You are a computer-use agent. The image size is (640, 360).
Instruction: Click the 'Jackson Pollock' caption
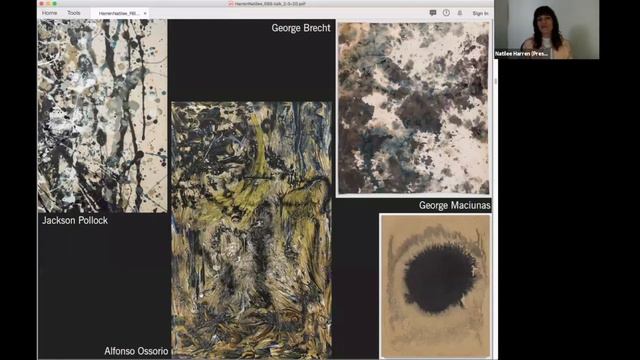(x=75, y=220)
